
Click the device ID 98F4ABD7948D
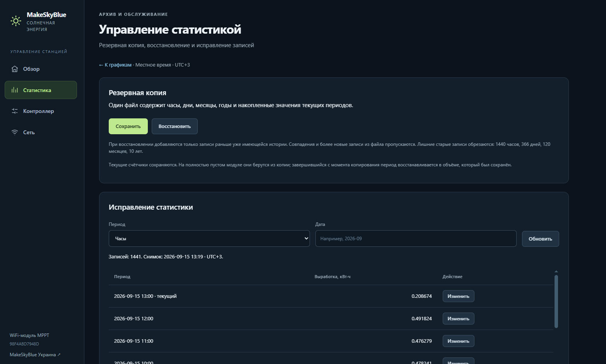24,344
